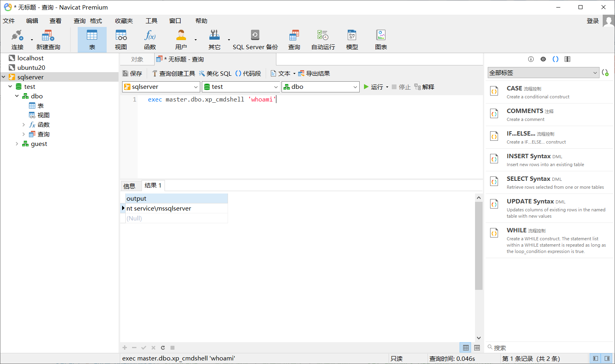The height and width of the screenshot is (364, 615).
Task: Click the 其它 others toolbar icon
Action: click(x=215, y=40)
